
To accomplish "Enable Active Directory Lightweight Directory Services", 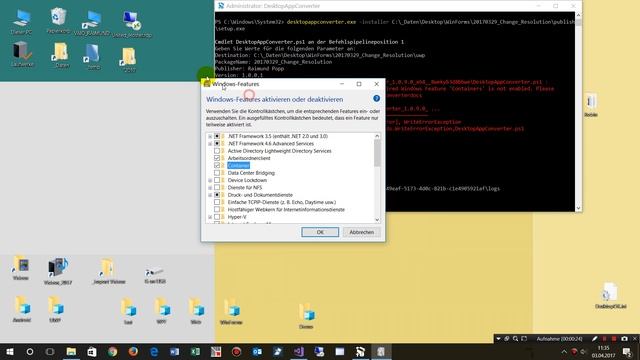I will (217, 151).
